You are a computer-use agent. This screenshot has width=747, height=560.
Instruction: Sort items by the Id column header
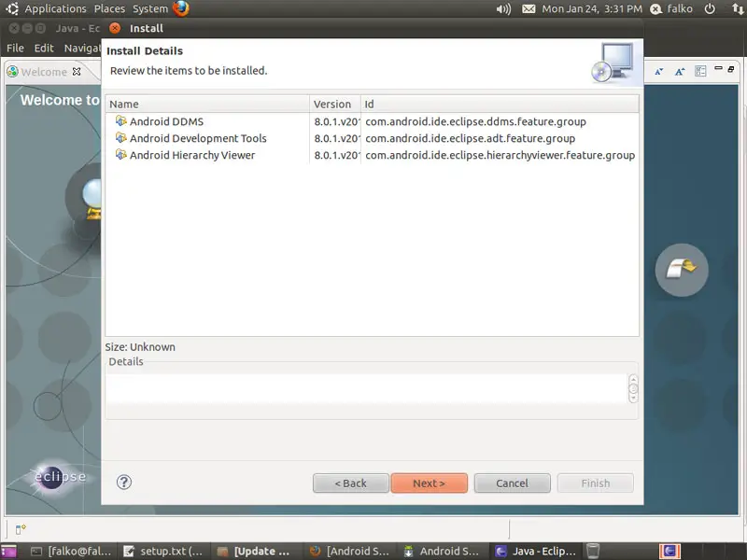click(500, 104)
